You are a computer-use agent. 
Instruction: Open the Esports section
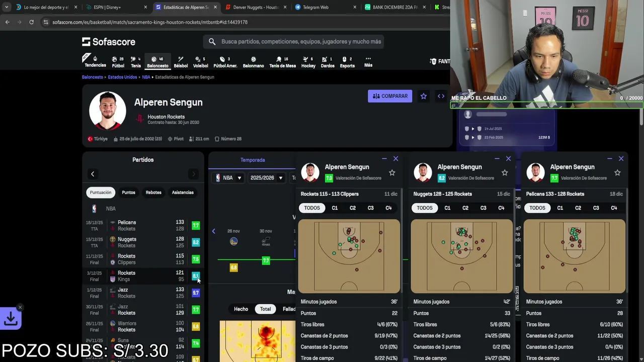pos(347,62)
